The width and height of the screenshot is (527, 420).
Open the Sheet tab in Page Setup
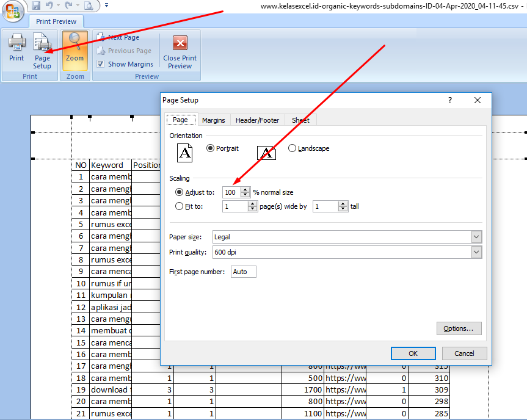coord(300,120)
